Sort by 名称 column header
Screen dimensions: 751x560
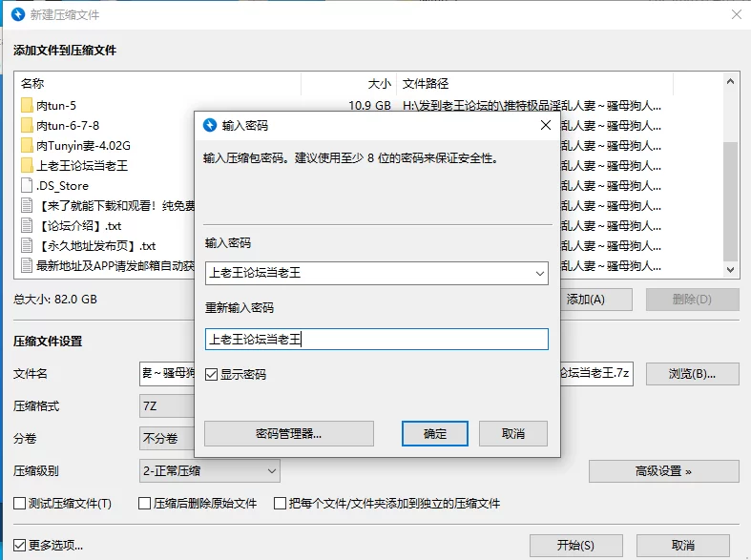tap(158, 84)
